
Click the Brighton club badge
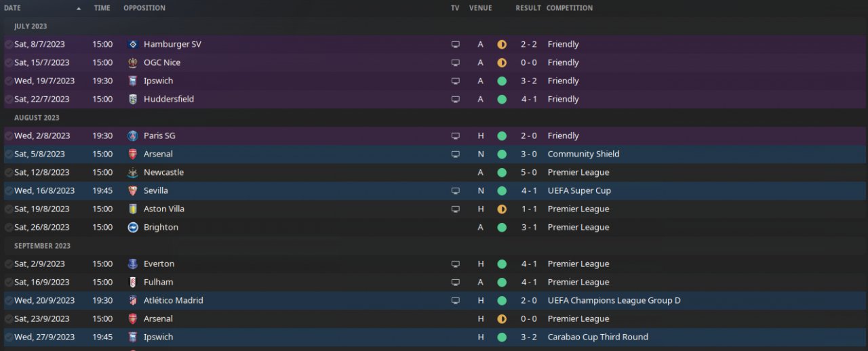pos(133,228)
